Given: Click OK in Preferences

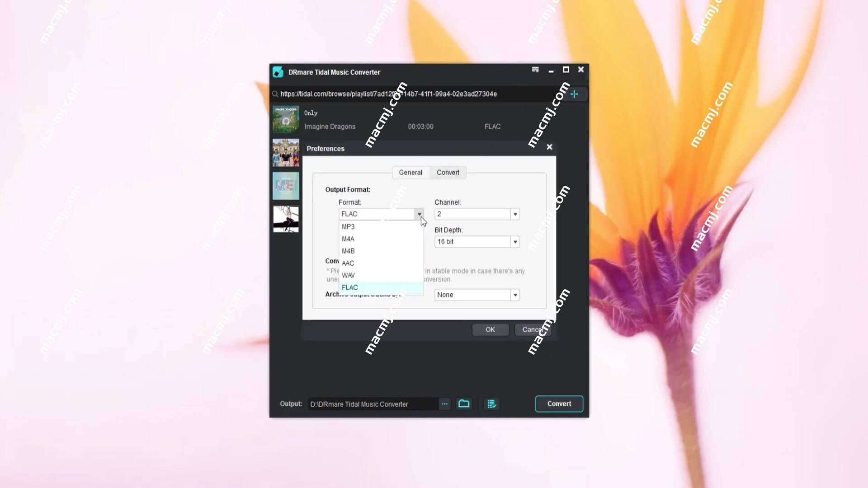Looking at the screenshot, I should [491, 330].
